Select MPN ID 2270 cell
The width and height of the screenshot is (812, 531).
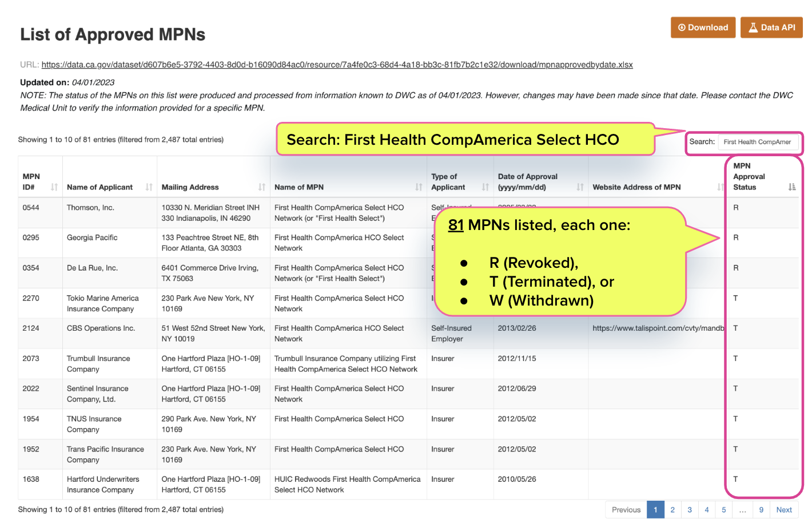point(40,303)
